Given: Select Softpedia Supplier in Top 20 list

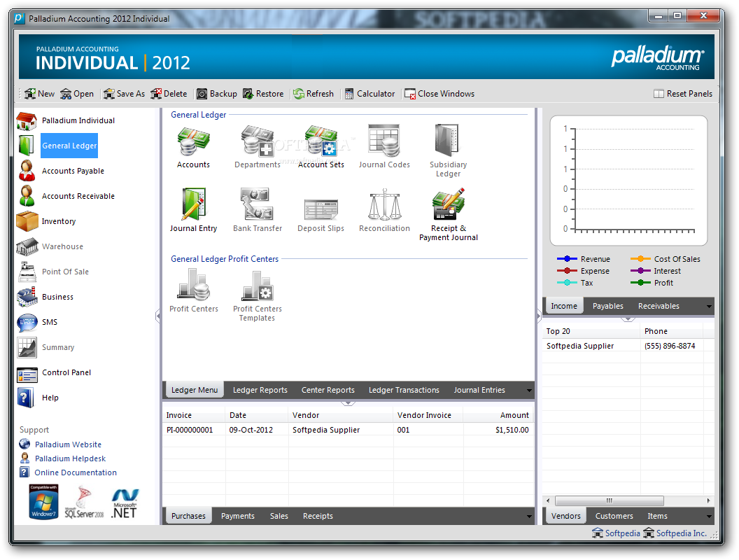Looking at the screenshot, I should point(580,346).
